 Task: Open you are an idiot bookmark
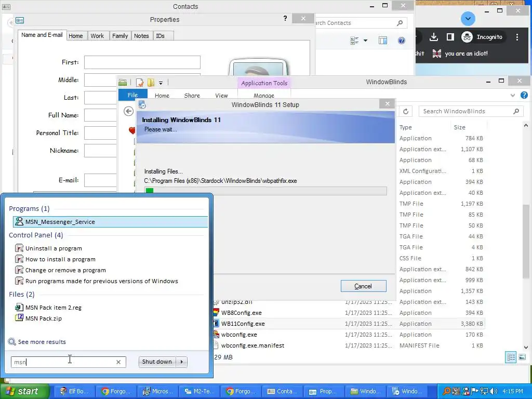tap(460, 54)
